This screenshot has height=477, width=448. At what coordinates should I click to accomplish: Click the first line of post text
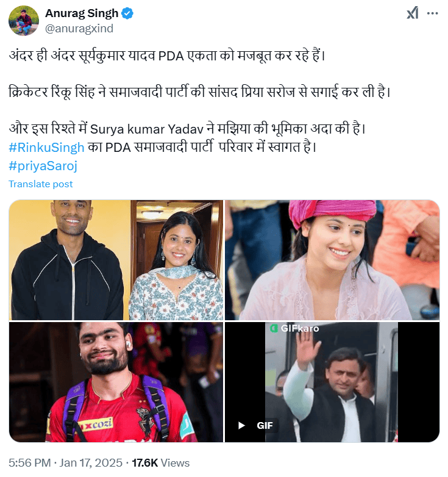166,56
